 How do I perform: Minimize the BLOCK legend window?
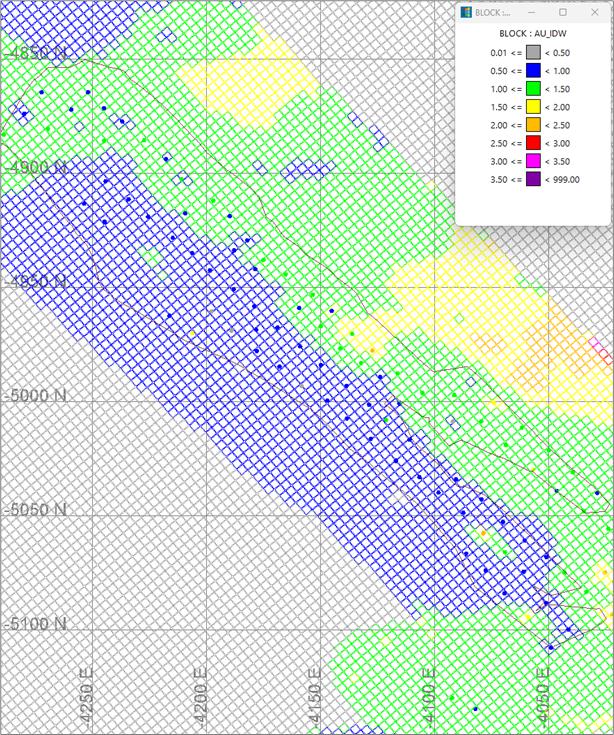tap(531, 13)
